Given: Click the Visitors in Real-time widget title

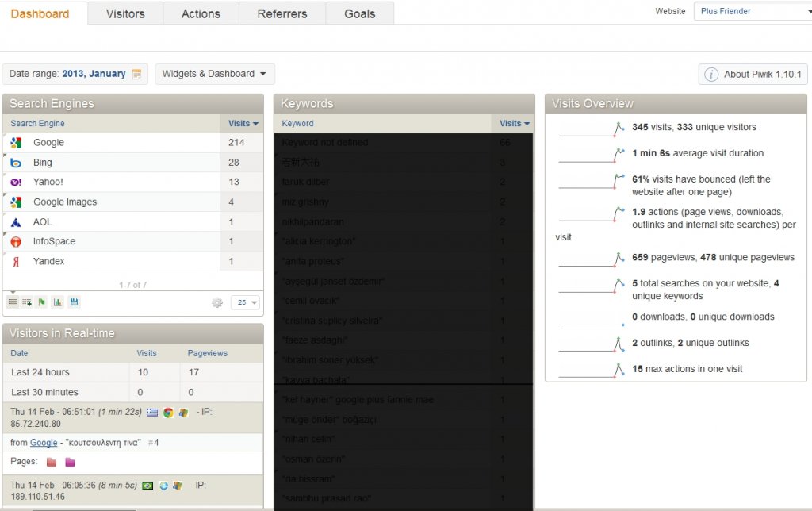Looking at the screenshot, I should click(133, 333).
